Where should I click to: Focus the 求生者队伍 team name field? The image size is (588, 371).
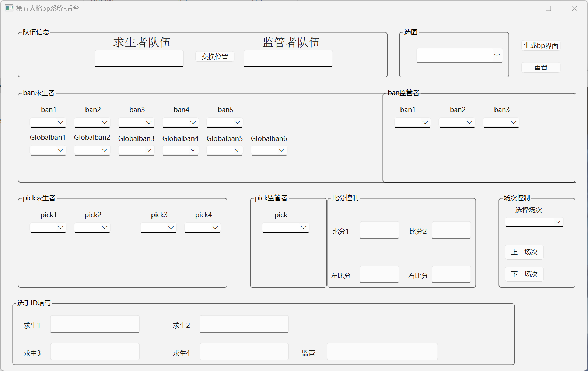click(139, 58)
